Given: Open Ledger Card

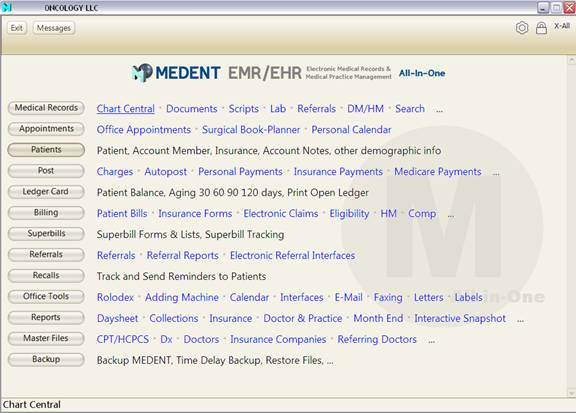Looking at the screenshot, I should click(x=46, y=192).
